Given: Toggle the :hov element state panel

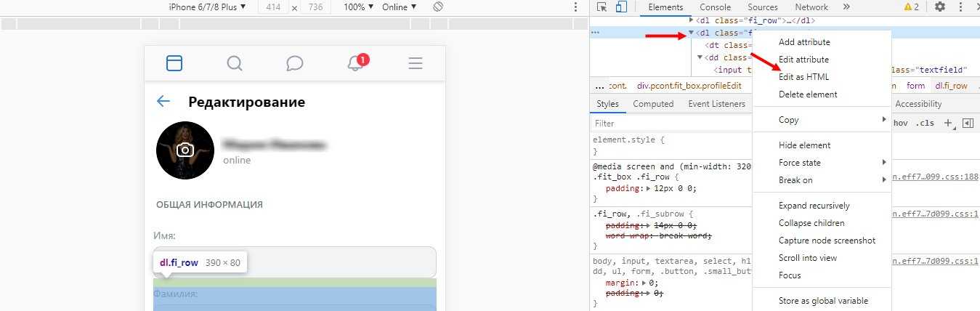Looking at the screenshot, I should pos(901,124).
